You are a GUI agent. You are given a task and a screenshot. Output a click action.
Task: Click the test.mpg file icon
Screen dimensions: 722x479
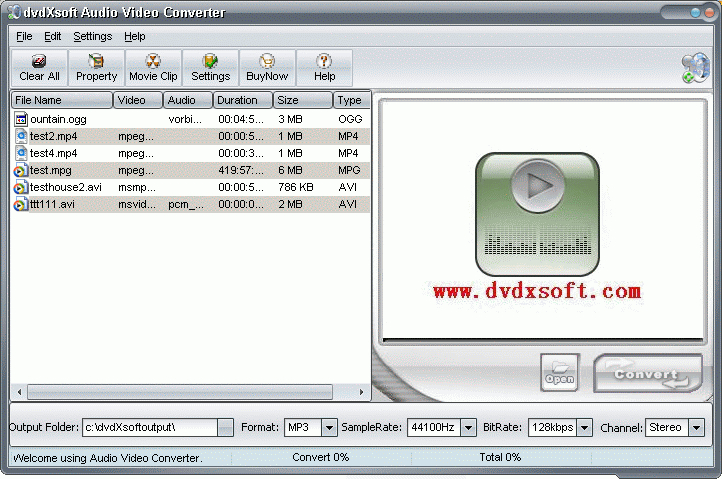pos(21,170)
